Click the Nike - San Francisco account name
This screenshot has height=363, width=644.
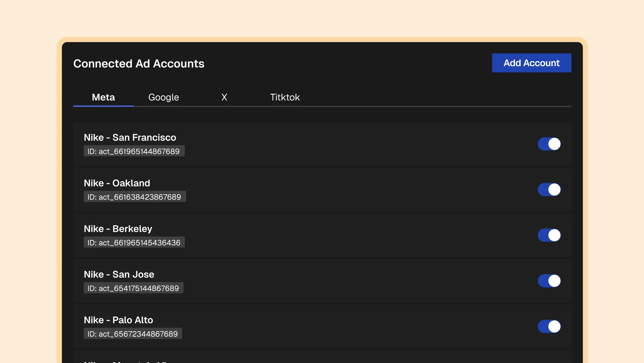point(130,137)
